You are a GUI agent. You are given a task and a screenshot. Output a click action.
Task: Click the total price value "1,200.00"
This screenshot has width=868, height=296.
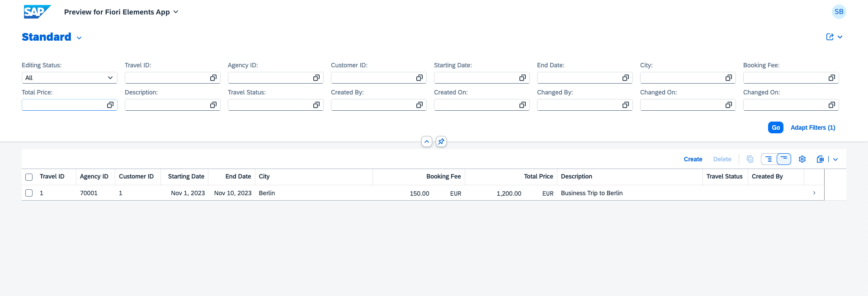tap(509, 193)
